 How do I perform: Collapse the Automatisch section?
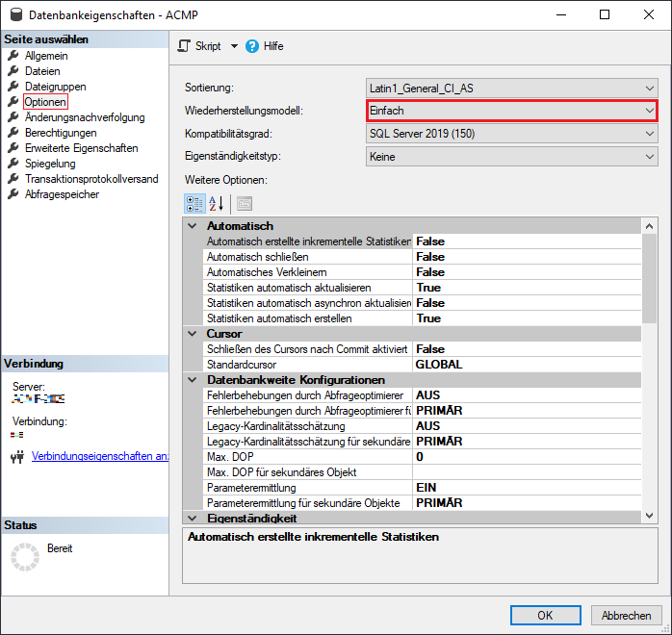193,226
